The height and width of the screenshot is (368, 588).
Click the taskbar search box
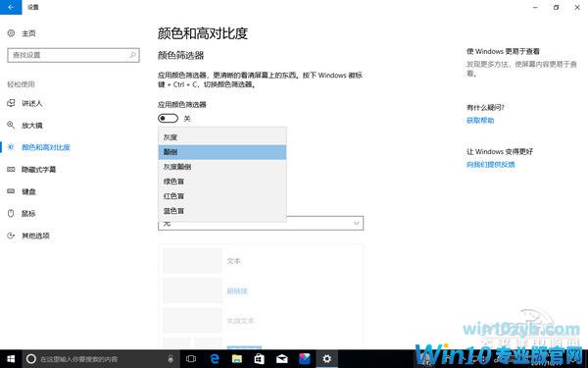click(x=101, y=359)
